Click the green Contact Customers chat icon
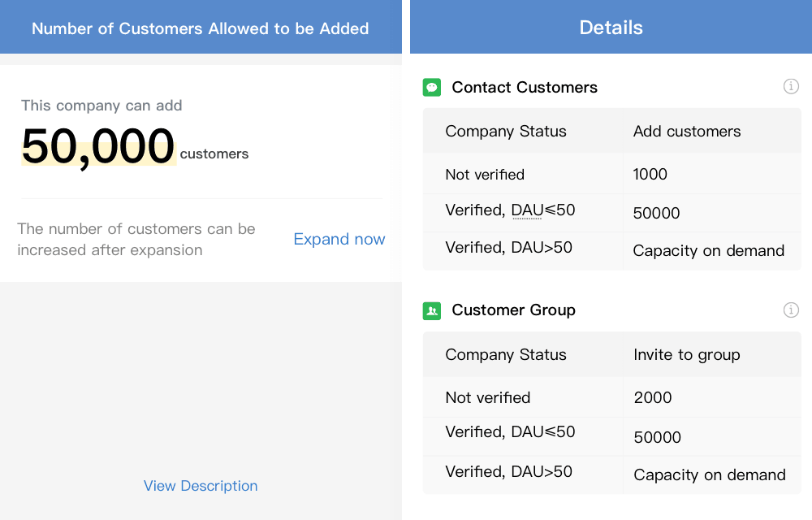 pyautogui.click(x=432, y=87)
